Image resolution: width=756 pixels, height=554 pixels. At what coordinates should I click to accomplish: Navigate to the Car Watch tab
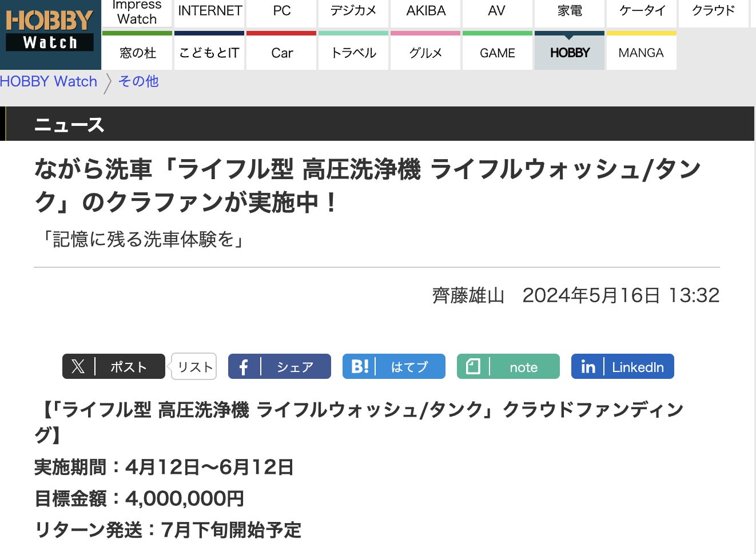click(282, 53)
